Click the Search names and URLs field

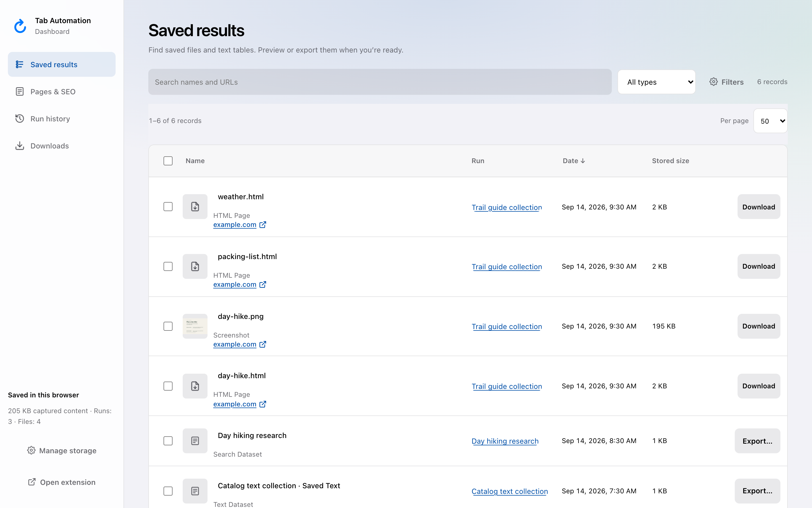click(x=380, y=82)
